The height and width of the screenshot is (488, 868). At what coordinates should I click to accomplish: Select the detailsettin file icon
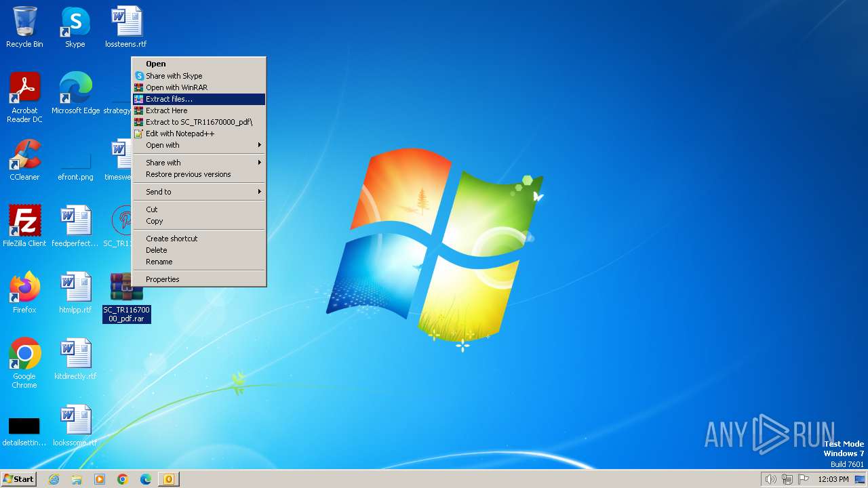[24, 430]
